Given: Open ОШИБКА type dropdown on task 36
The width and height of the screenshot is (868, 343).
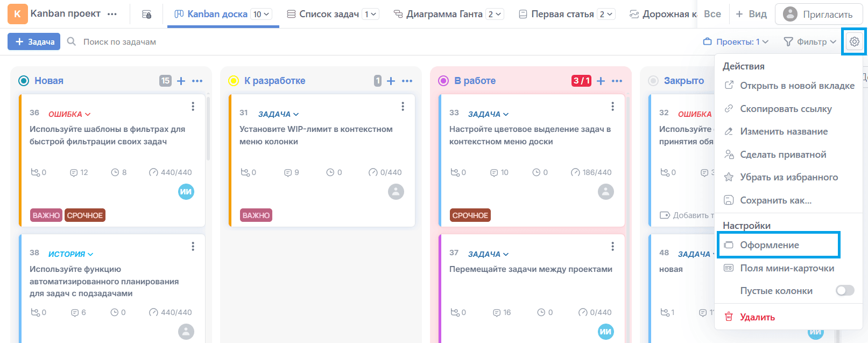Looking at the screenshot, I should click(x=69, y=114).
